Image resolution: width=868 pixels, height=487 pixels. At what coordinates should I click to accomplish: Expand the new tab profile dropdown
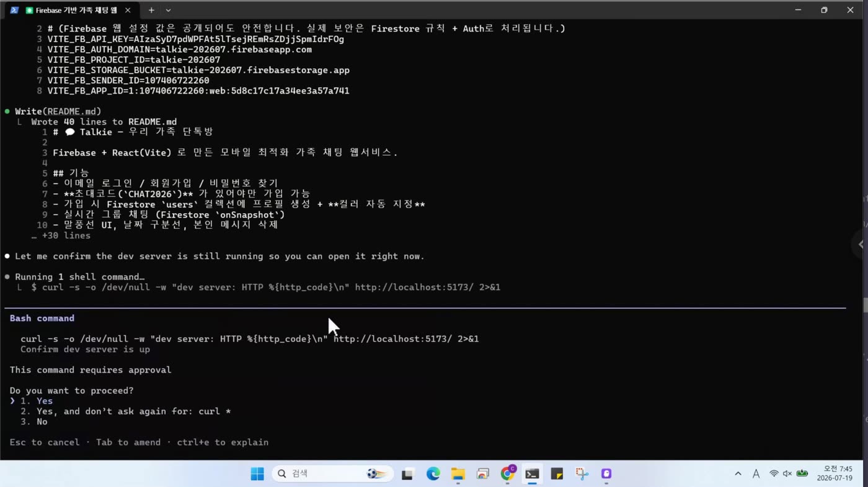pos(168,10)
